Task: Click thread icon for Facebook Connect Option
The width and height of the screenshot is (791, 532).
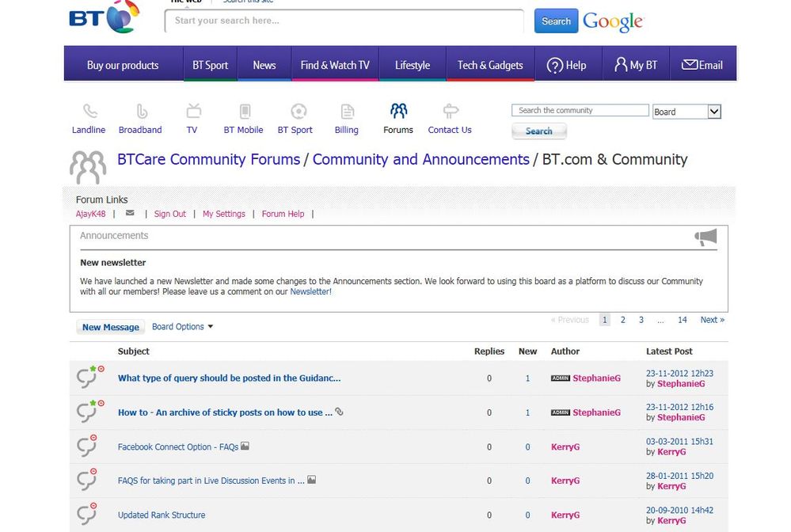Action: click(87, 445)
